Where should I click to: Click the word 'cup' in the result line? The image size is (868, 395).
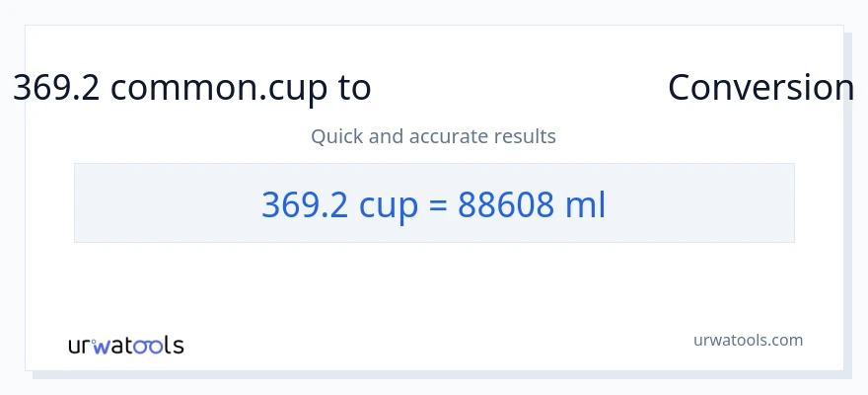coord(384,206)
